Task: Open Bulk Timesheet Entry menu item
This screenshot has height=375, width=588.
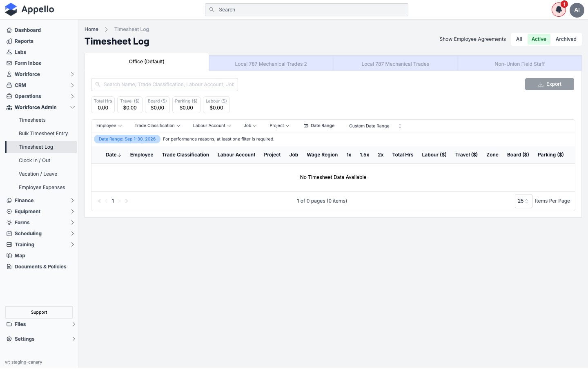Action: click(43, 134)
